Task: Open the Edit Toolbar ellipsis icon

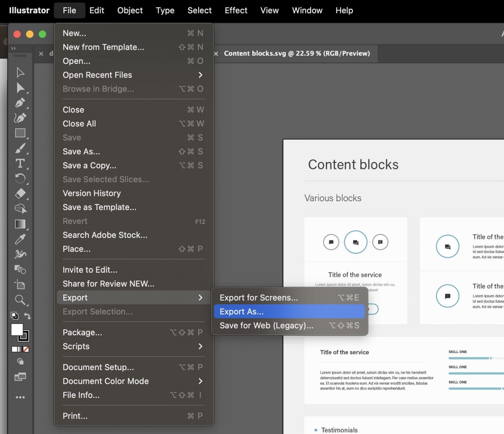Action: point(20,397)
